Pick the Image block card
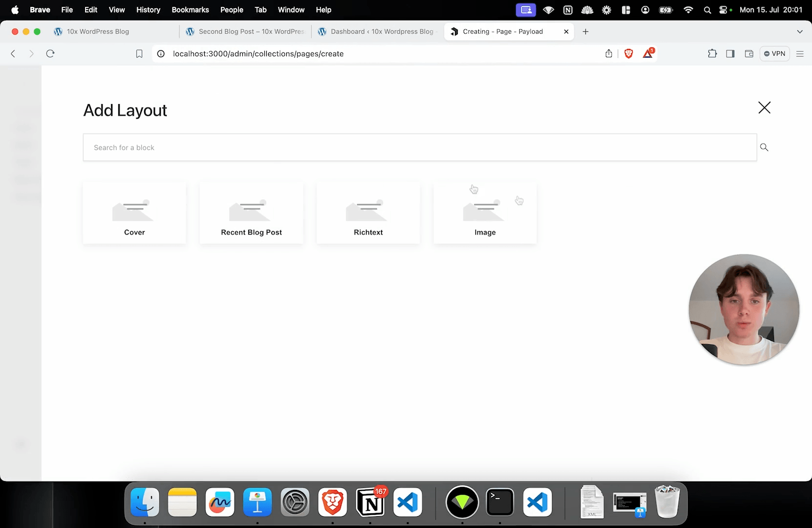This screenshot has height=528, width=812. click(x=485, y=213)
